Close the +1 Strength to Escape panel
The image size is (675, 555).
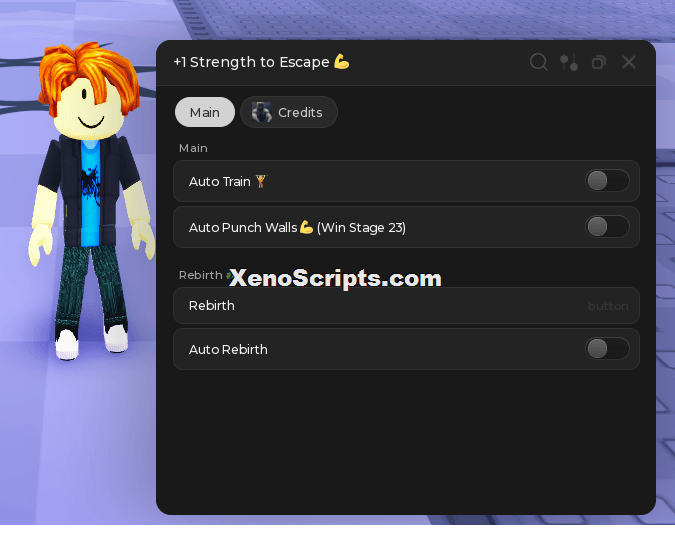[x=629, y=62]
